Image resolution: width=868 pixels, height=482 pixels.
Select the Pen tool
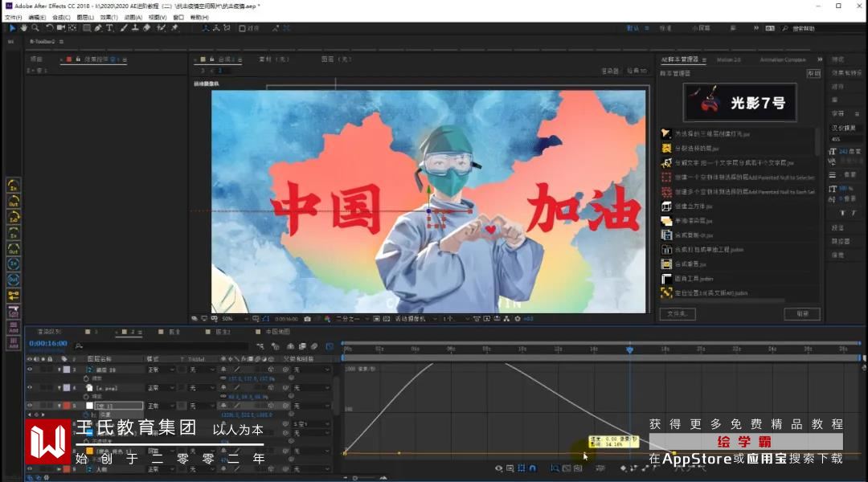(98, 27)
